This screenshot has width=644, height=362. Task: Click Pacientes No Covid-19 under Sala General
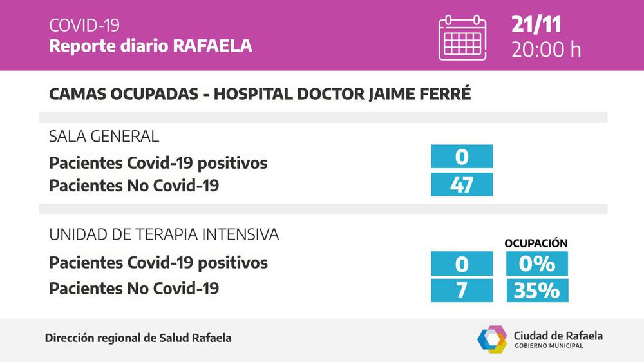pos(134,186)
